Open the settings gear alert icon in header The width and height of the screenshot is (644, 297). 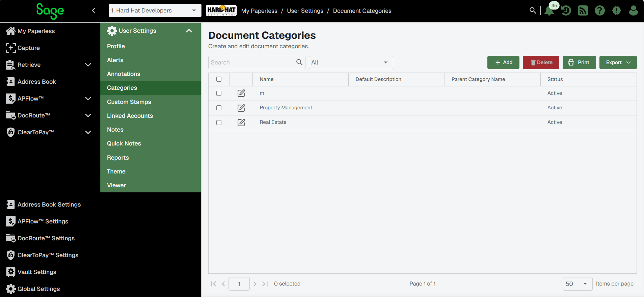617,11
